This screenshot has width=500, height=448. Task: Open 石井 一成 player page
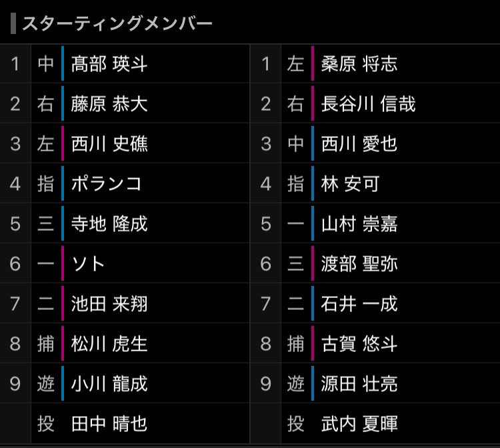(x=359, y=304)
